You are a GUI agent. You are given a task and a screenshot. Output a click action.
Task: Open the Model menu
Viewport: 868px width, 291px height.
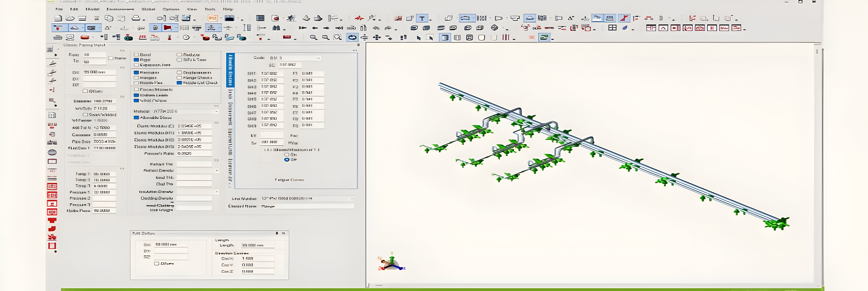coord(92,9)
